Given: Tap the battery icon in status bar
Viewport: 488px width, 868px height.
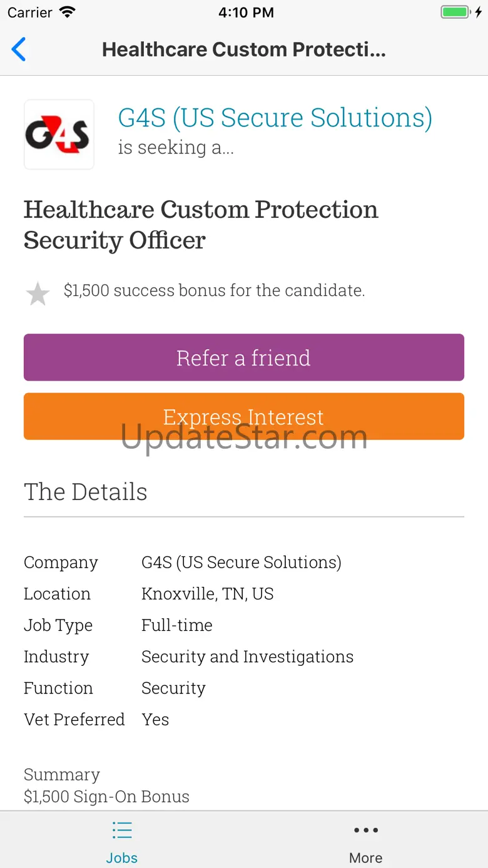Looking at the screenshot, I should click(x=455, y=12).
